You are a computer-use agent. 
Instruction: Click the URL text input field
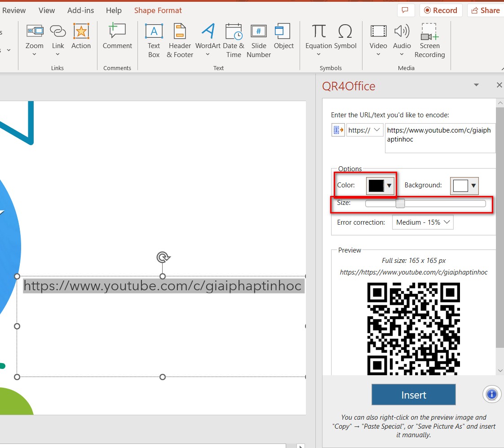pos(440,138)
